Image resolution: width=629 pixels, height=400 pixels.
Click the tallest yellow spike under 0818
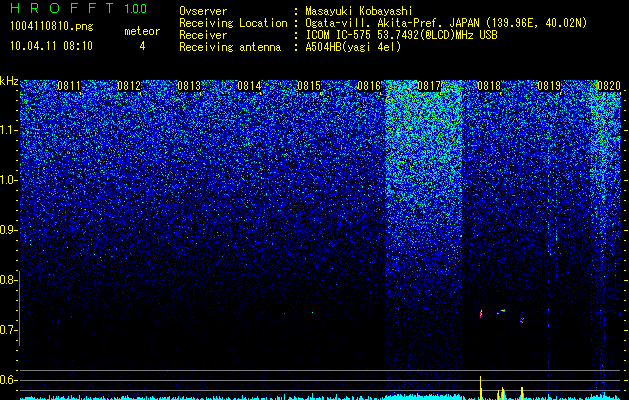tap(481, 388)
